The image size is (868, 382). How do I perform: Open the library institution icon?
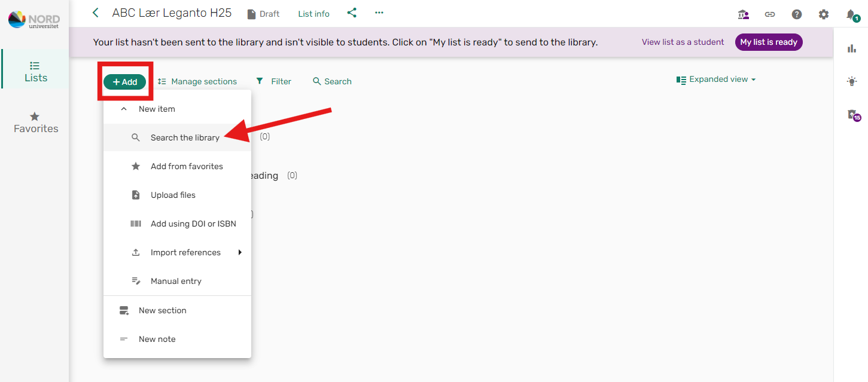744,14
